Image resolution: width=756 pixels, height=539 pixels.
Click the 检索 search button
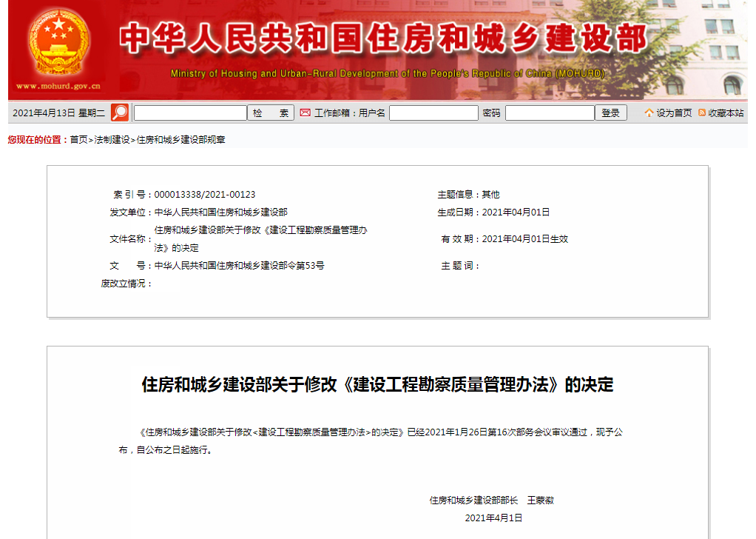click(271, 113)
